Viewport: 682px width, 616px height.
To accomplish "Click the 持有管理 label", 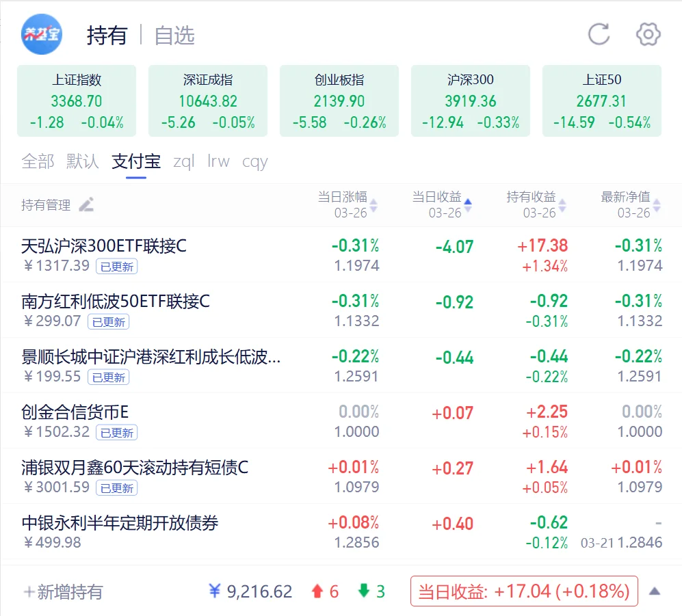I will pos(46,204).
